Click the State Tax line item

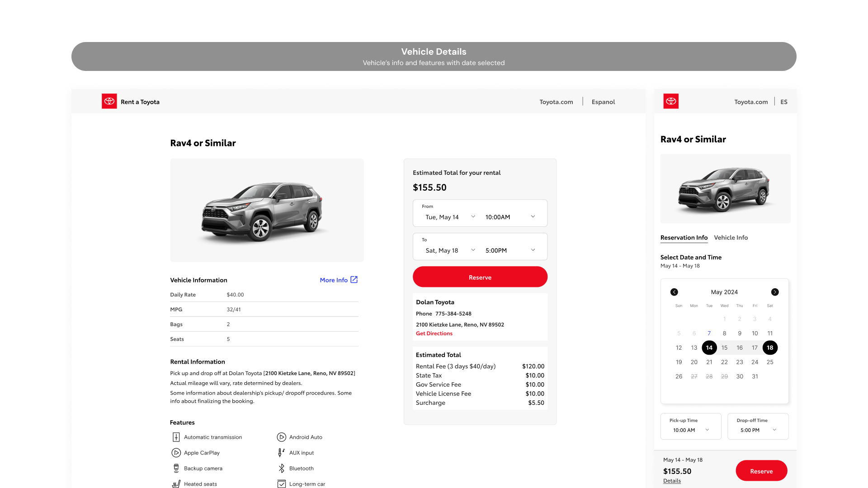[x=480, y=375]
